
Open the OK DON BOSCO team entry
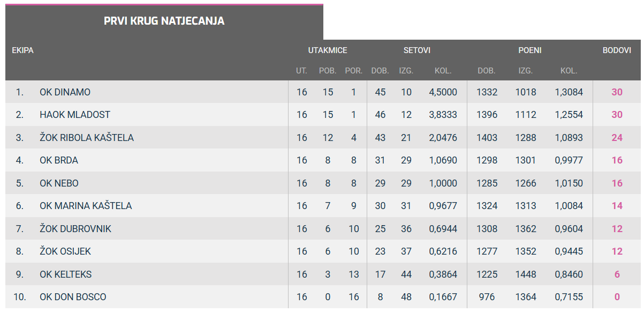pos(73,297)
